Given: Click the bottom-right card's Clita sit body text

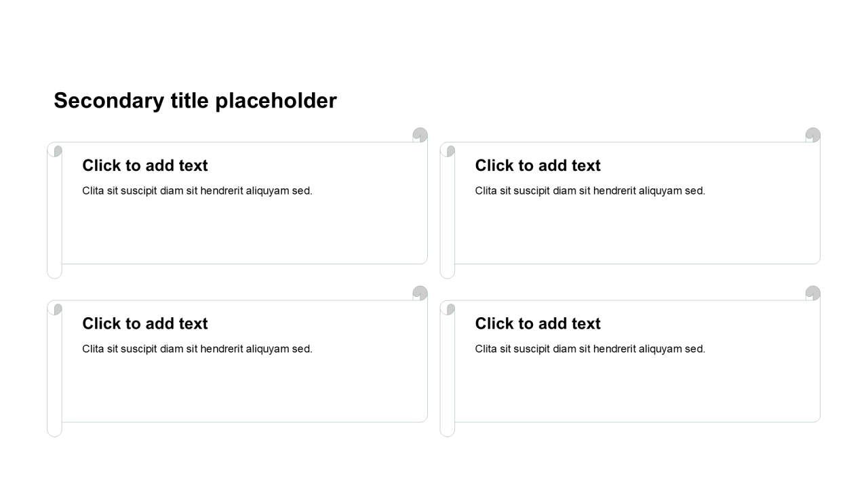Looking at the screenshot, I should click(590, 349).
